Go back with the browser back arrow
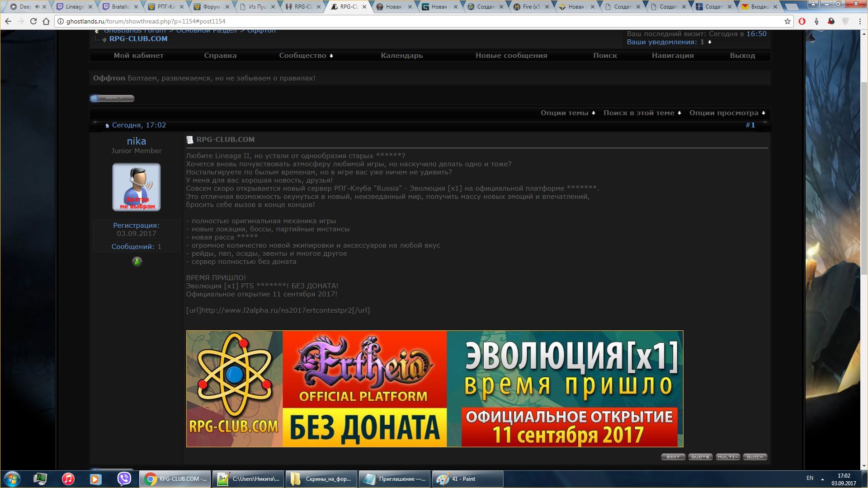Viewport: 868px width, 488px height. (8, 21)
